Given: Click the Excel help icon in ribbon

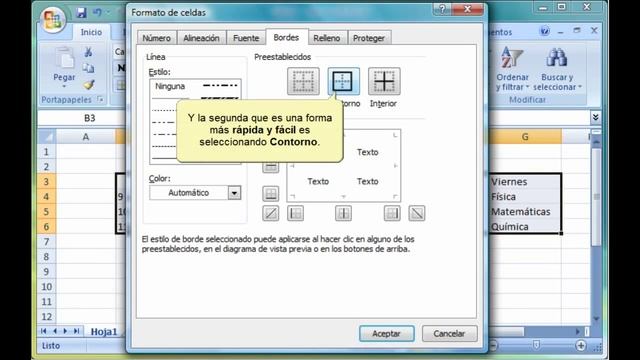Looking at the screenshot, I should tap(544, 31).
